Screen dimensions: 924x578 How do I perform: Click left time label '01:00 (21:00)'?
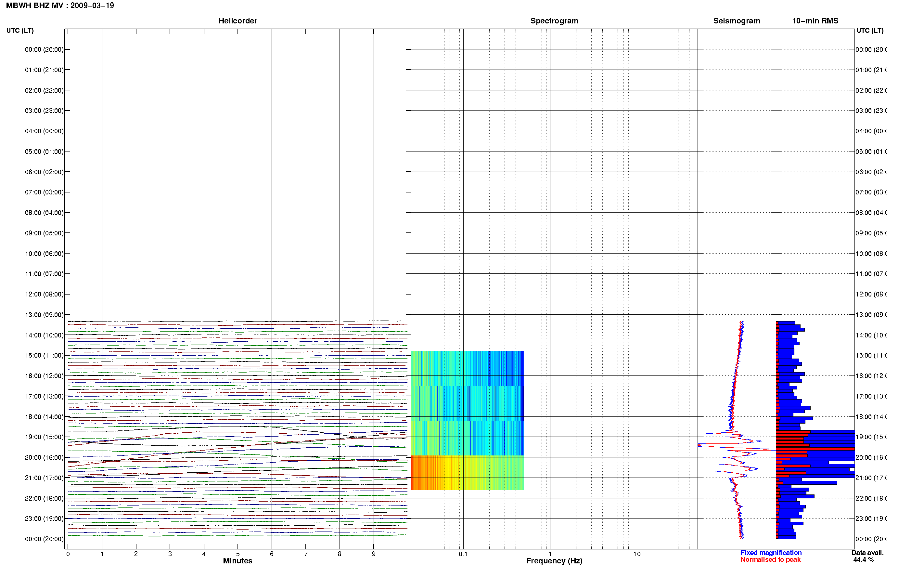[x=44, y=70]
